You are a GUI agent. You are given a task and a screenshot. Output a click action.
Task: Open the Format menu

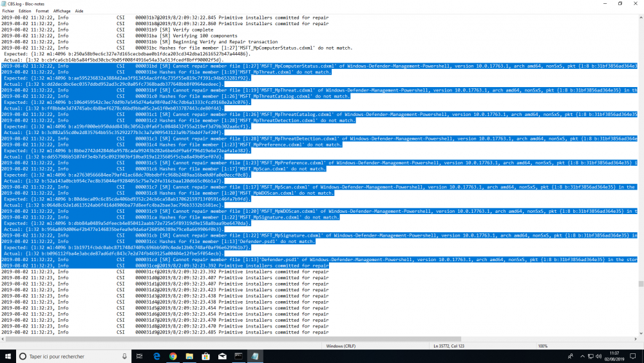coord(42,11)
